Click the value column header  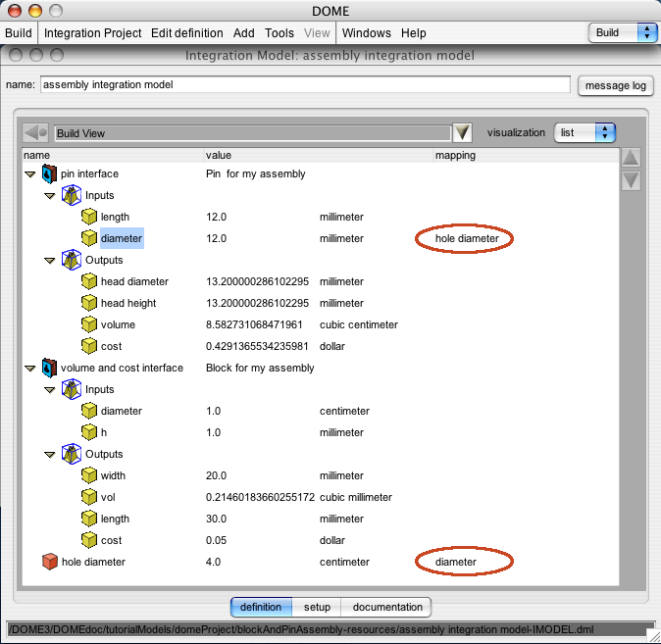coord(320,155)
